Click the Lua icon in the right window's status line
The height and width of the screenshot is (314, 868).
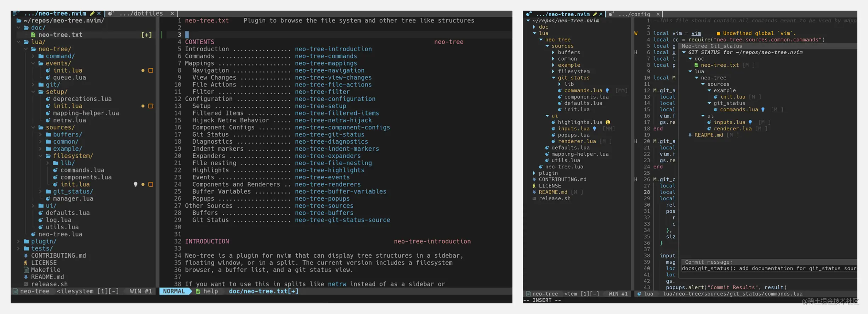coord(639,294)
